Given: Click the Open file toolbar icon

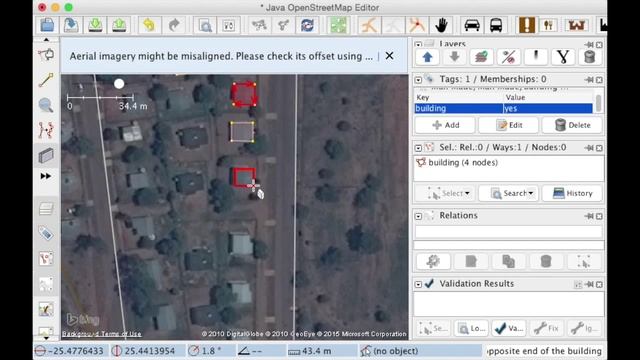Looking at the screenshot, I should click(47, 25).
